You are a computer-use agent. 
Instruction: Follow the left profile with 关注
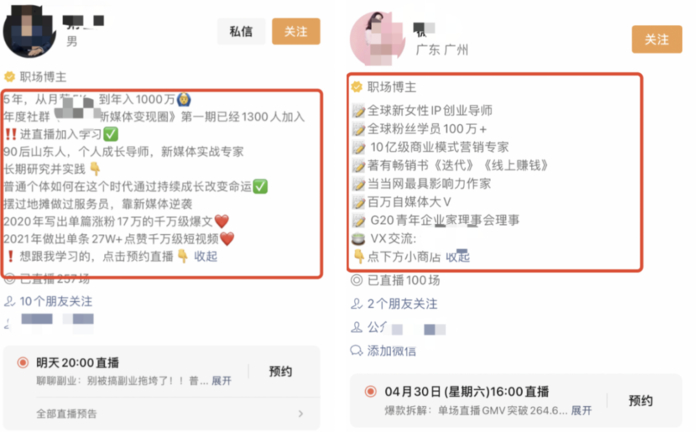296,31
